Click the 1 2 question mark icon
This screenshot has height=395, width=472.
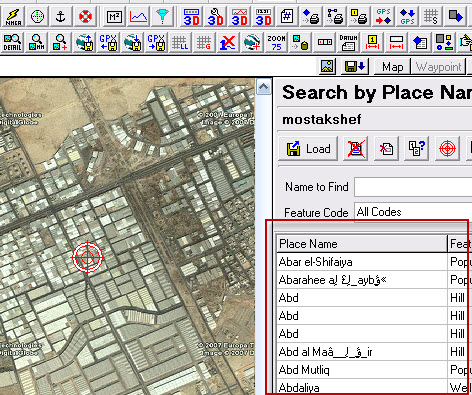click(417, 149)
